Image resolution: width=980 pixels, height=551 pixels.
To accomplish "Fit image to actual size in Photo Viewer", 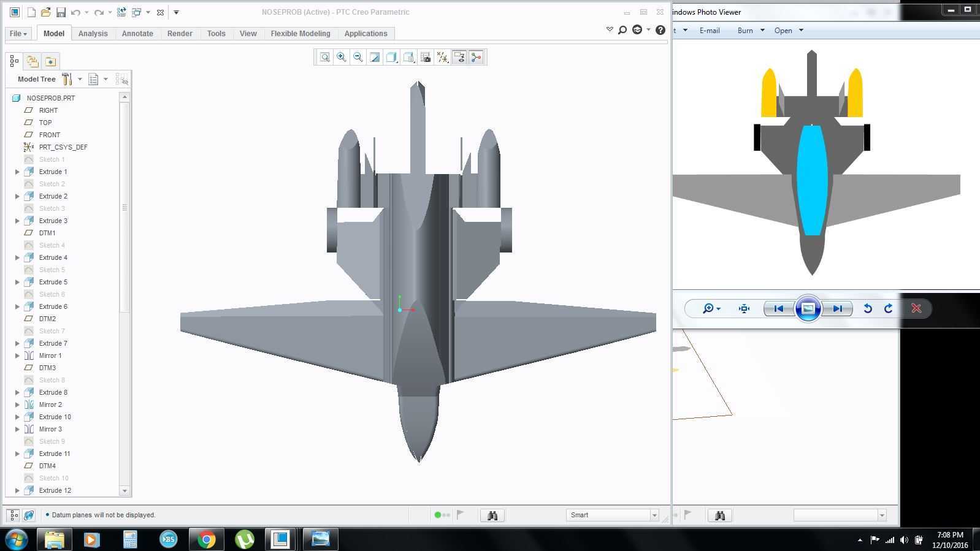I will click(x=744, y=308).
